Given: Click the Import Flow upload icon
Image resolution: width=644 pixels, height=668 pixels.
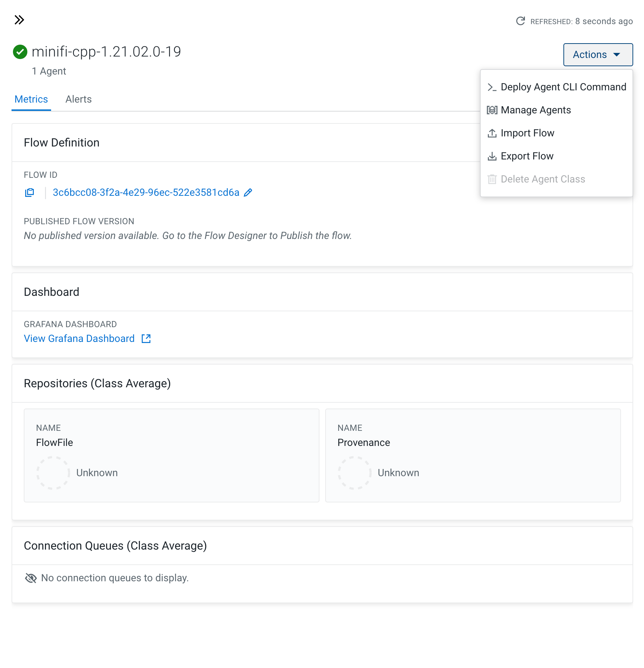Looking at the screenshot, I should pyautogui.click(x=492, y=133).
